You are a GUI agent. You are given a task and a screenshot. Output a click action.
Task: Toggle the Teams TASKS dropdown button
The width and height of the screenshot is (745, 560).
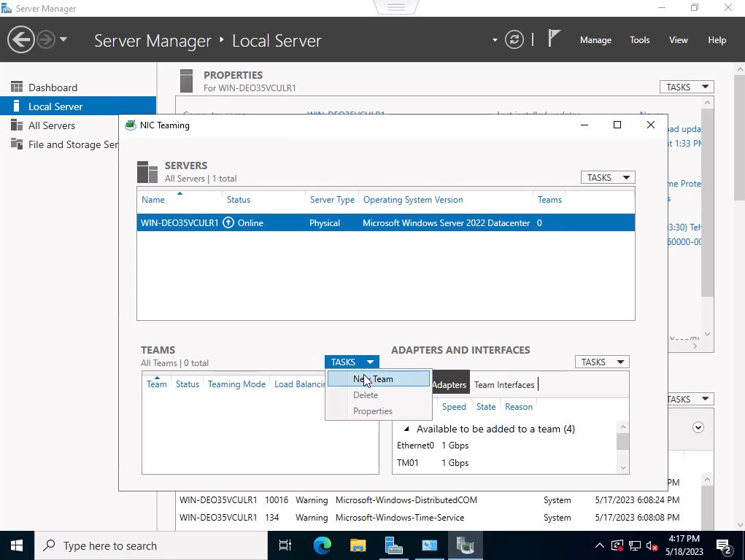[x=352, y=362]
